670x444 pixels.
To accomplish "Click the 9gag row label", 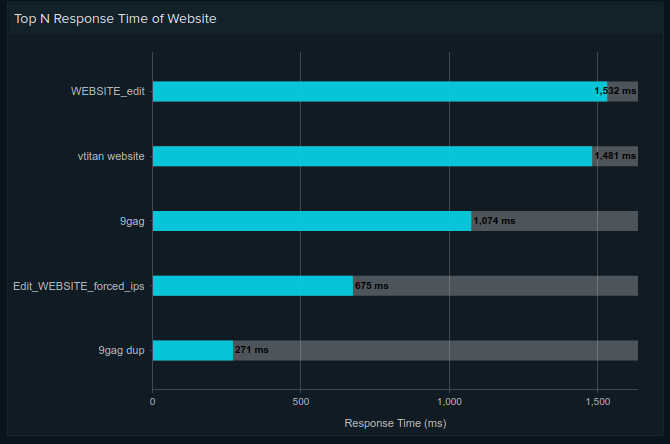I will point(132,221).
